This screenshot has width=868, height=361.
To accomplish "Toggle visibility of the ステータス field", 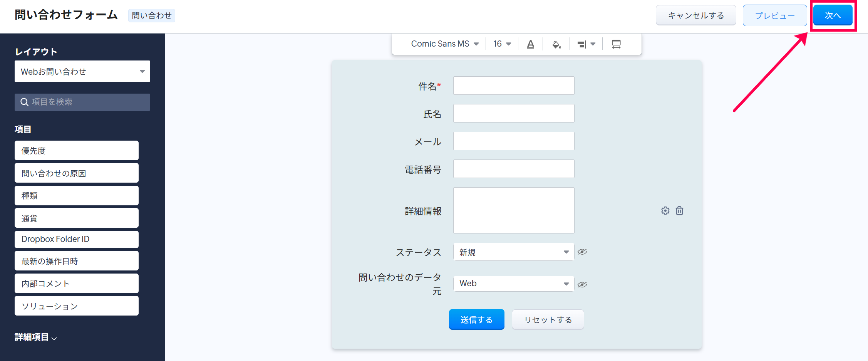I will click(582, 252).
